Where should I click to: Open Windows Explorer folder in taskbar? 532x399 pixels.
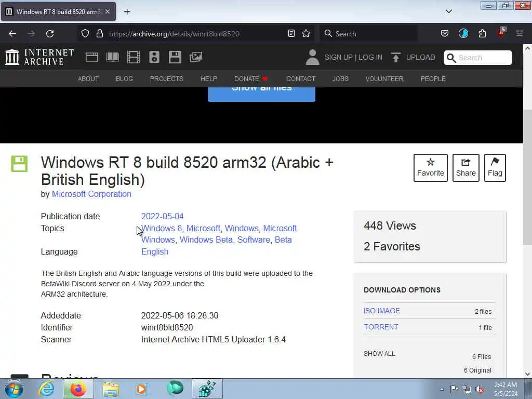[x=111, y=389]
